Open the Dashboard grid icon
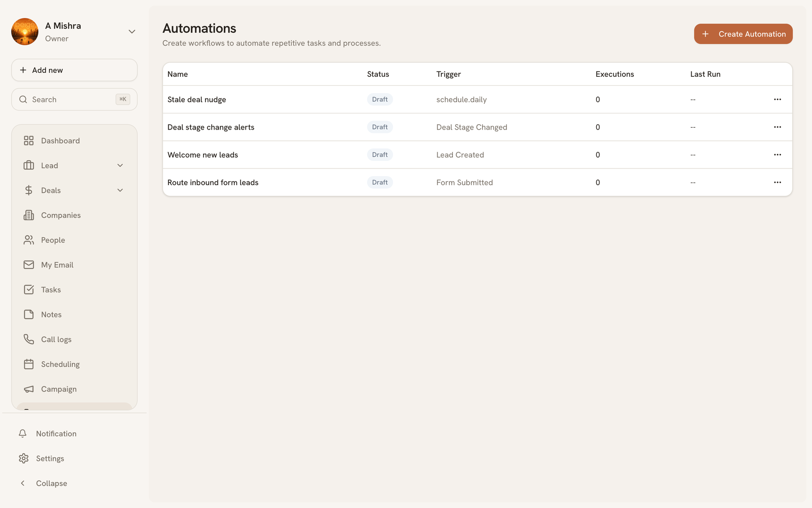 (28, 140)
